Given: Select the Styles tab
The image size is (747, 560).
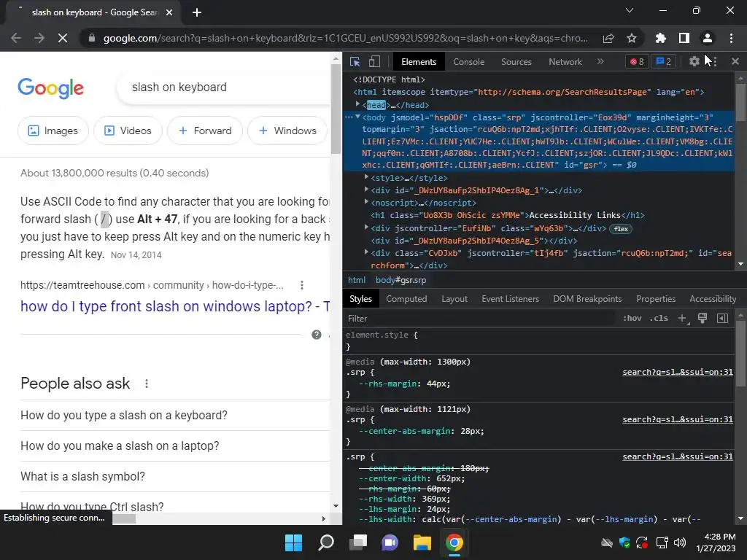Looking at the screenshot, I should (360, 299).
